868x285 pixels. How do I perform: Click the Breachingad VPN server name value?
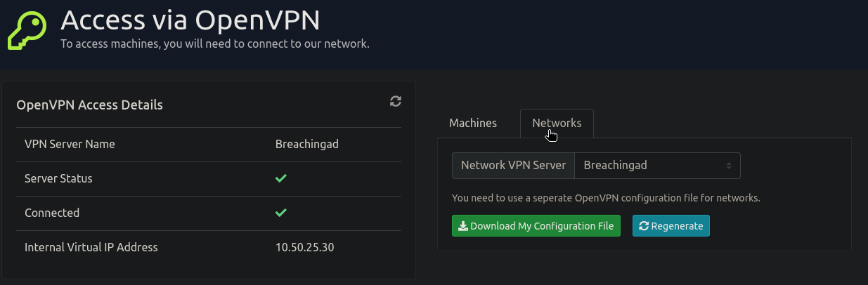click(x=307, y=144)
